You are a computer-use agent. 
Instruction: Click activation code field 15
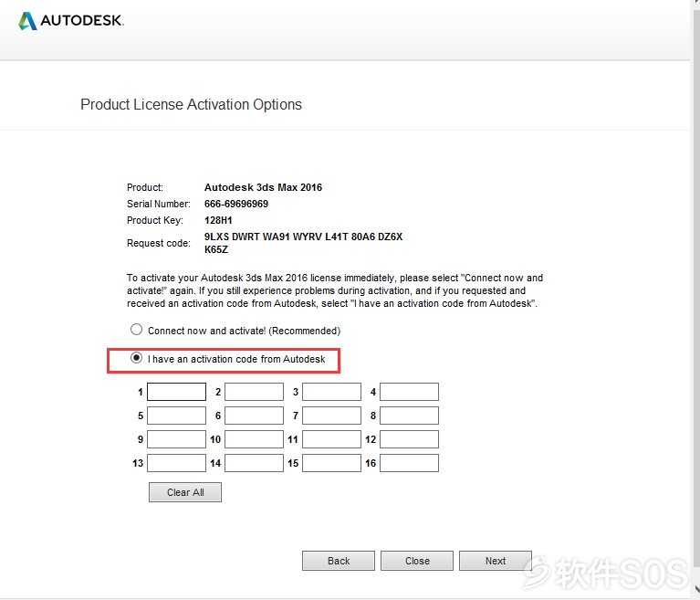click(x=331, y=463)
